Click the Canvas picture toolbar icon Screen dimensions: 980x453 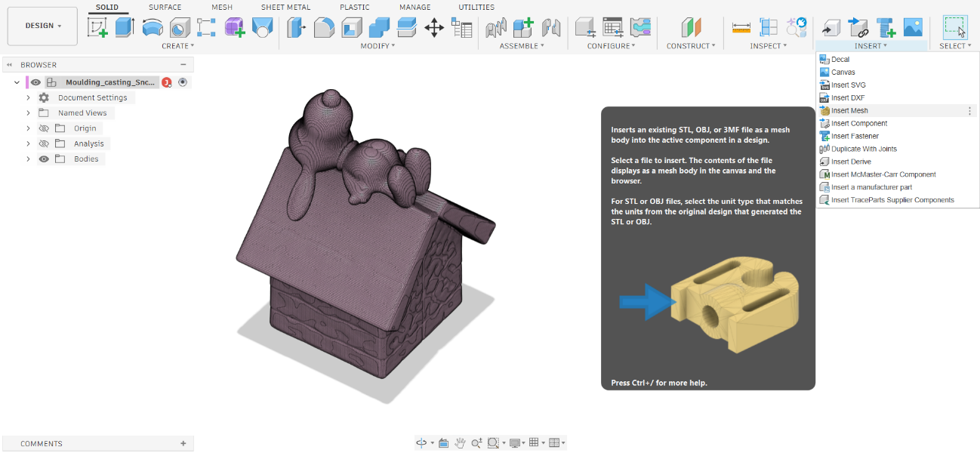point(913,28)
